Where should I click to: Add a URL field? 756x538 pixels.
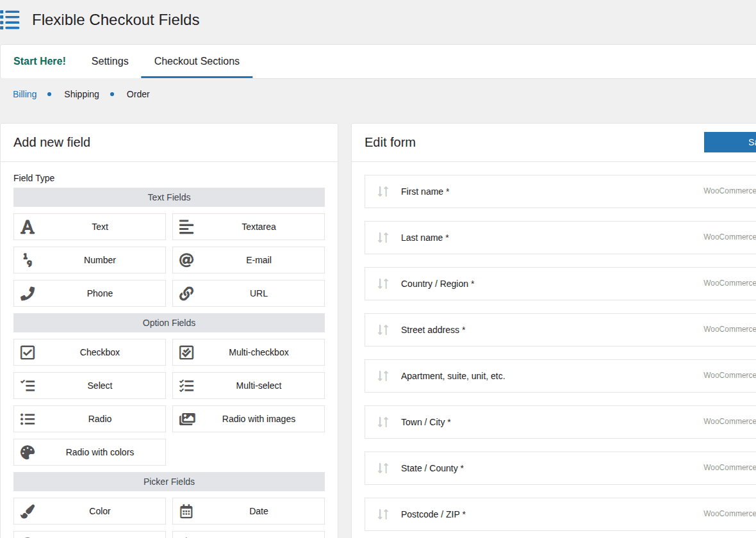click(249, 293)
